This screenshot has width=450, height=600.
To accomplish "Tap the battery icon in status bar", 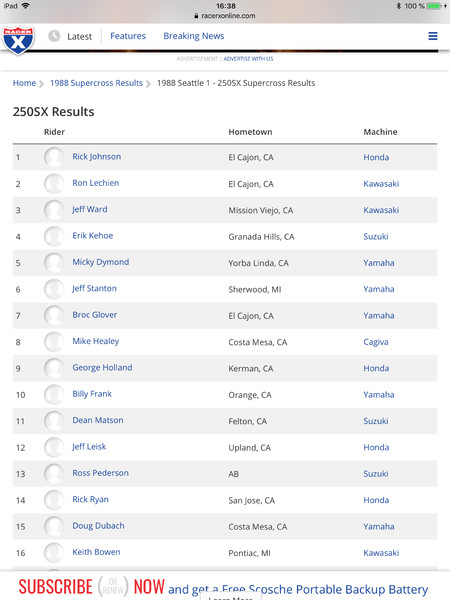I will [x=434, y=6].
